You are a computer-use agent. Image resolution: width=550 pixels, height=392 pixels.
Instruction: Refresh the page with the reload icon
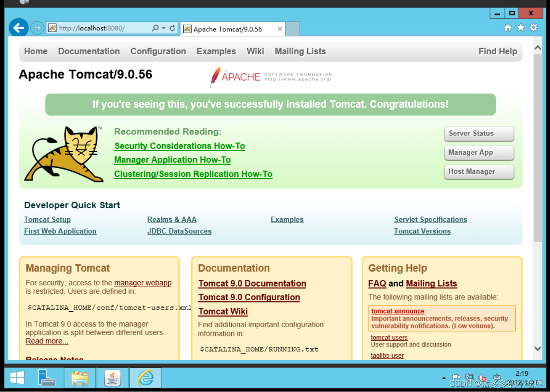point(173,28)
